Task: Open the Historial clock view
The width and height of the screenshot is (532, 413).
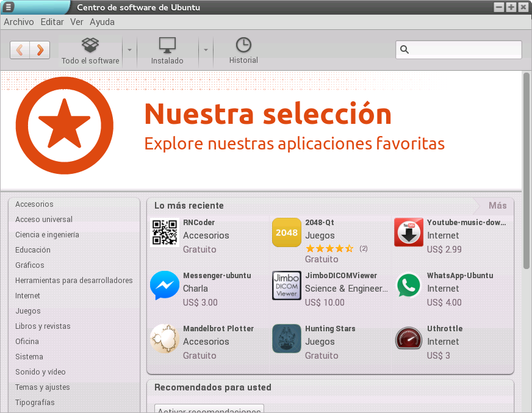Action: click(243, 51)
